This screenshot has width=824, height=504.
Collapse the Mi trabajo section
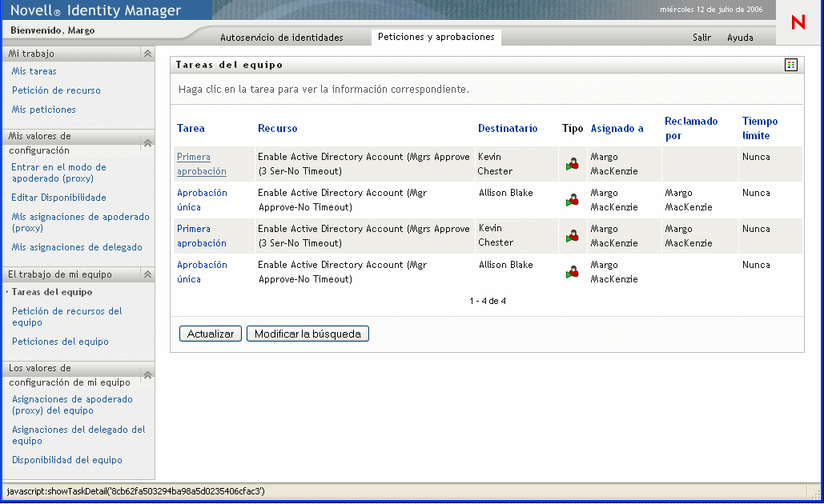coord(147,54)
